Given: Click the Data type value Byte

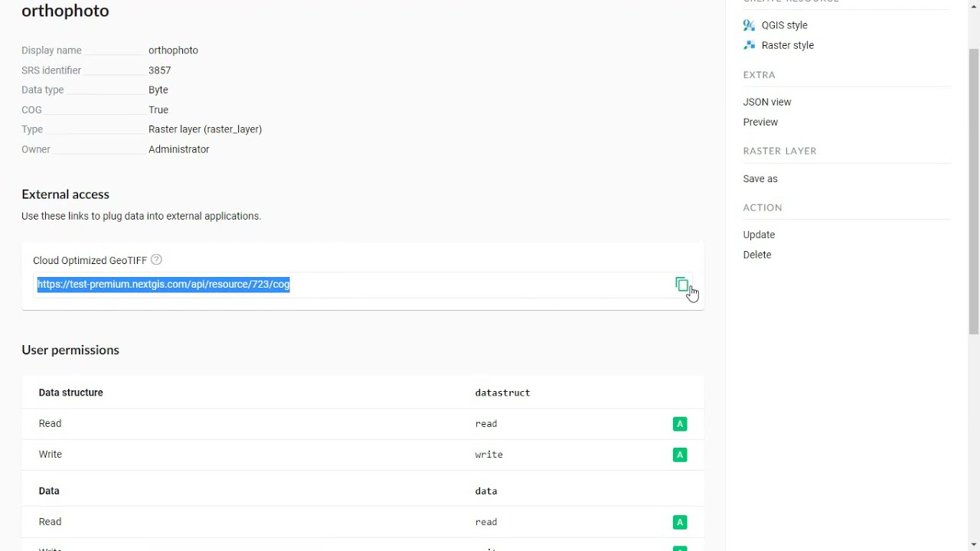Looking at the screenshot, I should pyautogui.click(x=158, y=90).
